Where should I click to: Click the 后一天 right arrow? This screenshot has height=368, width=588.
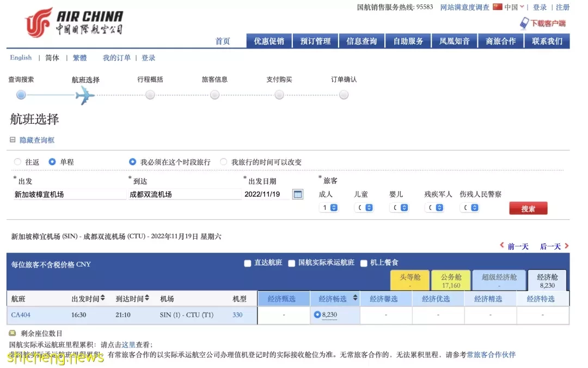[x=567, y=246]
